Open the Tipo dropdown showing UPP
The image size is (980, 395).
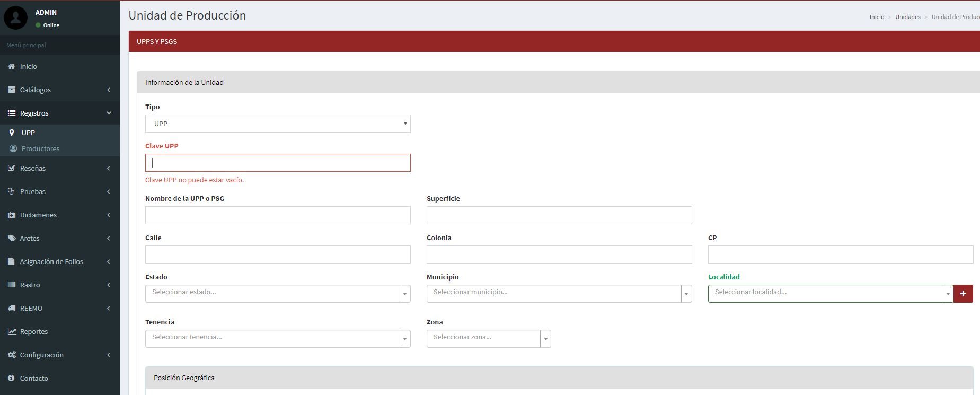[278, 124]
